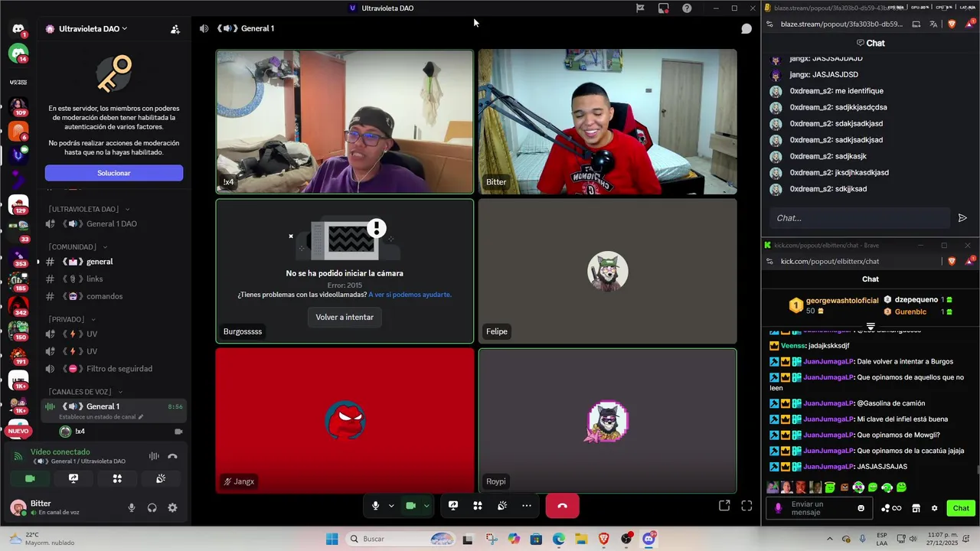
Task: Edit channel status with the pencil icon
Action: click(x=141, y=417)
